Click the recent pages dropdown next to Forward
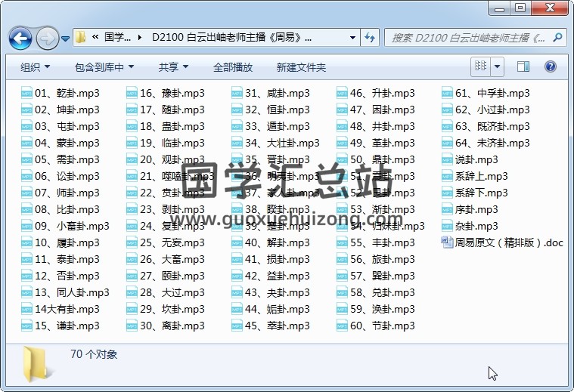The image size is (574, 392). click(x=66, y=37)
